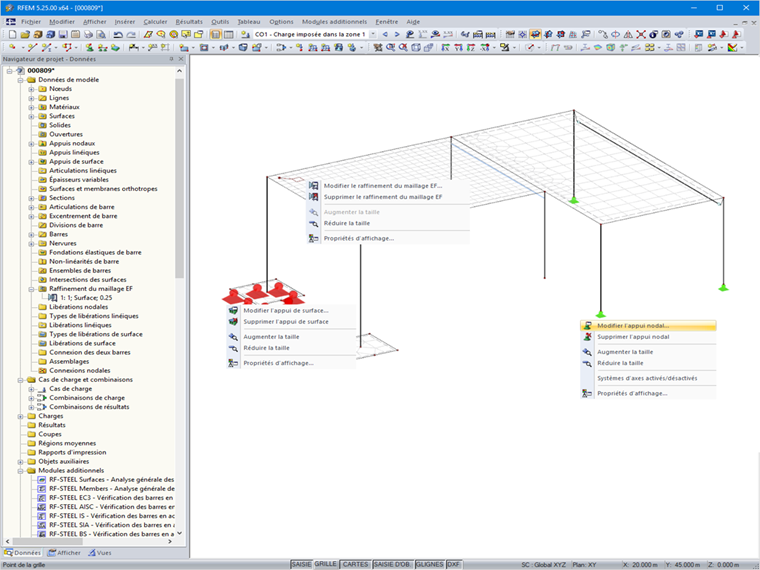The image size is (760, 570).
Task: Collapse Modules additionnels folder
Action: click(x=20, y=471)
